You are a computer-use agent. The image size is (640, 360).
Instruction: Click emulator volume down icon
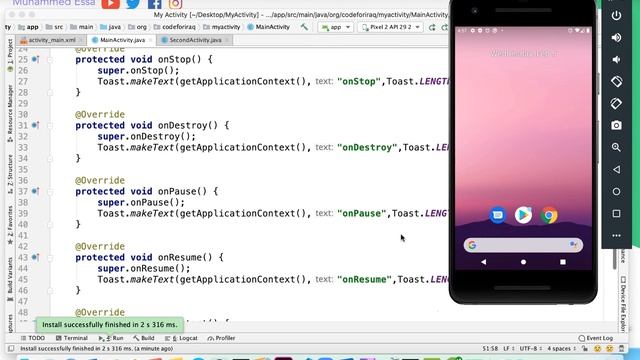tap(616, 60)
